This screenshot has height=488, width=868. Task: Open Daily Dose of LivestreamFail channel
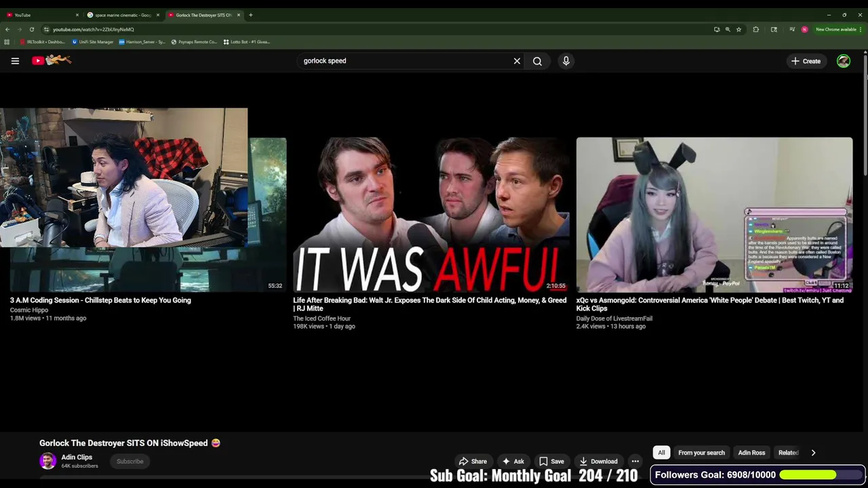tap(614, 319)
